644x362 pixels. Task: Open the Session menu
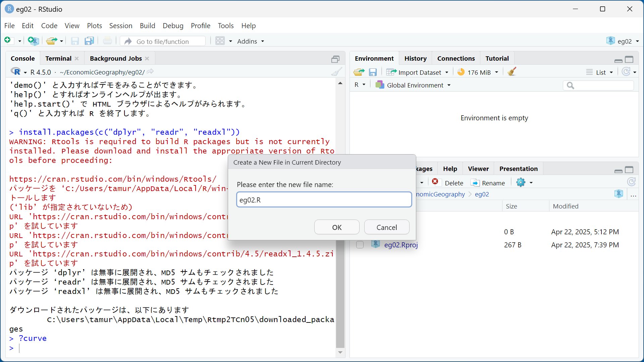[x=120, y=25]
